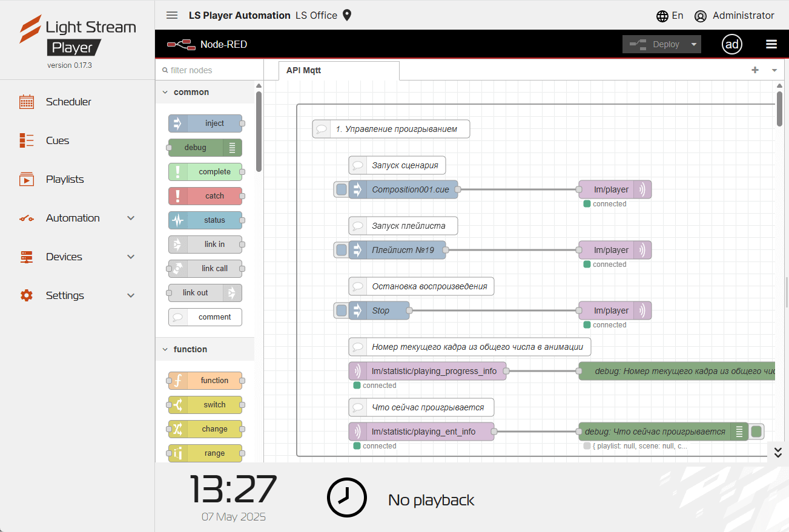Image resolution: width=789 pixels, height=532 pixels.
Task: Select the catch node in palette
Action: coord(205,196)
